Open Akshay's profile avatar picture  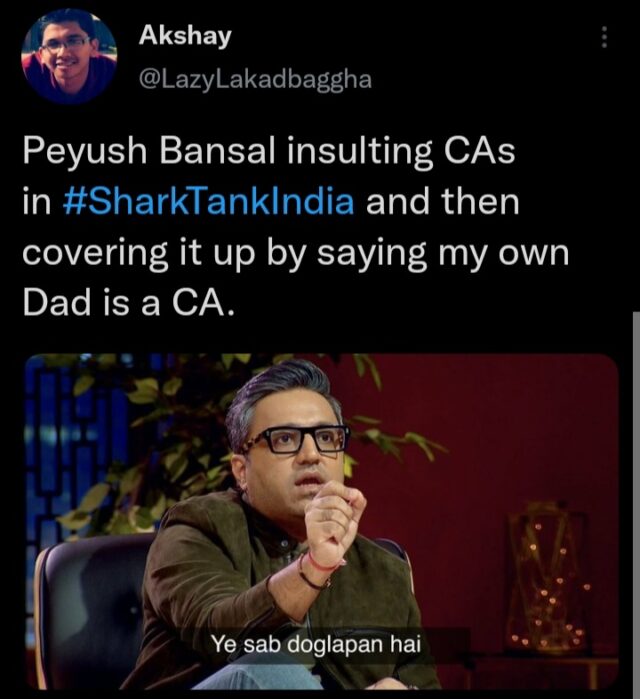click(x=69, y=57)
